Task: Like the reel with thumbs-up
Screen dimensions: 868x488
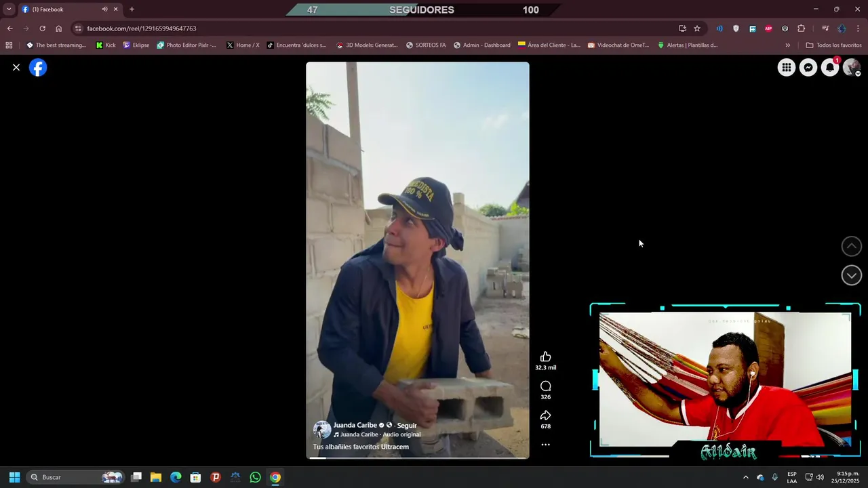Action: [545, 357]
